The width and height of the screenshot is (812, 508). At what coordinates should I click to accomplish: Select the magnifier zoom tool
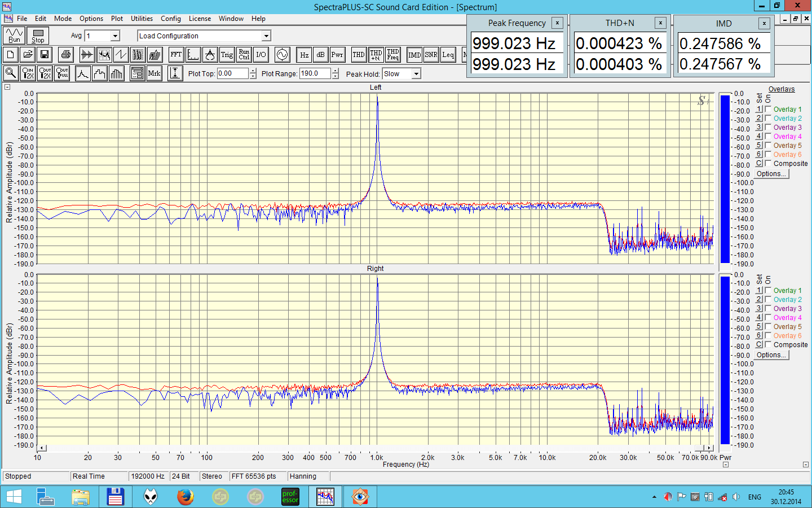10,73
